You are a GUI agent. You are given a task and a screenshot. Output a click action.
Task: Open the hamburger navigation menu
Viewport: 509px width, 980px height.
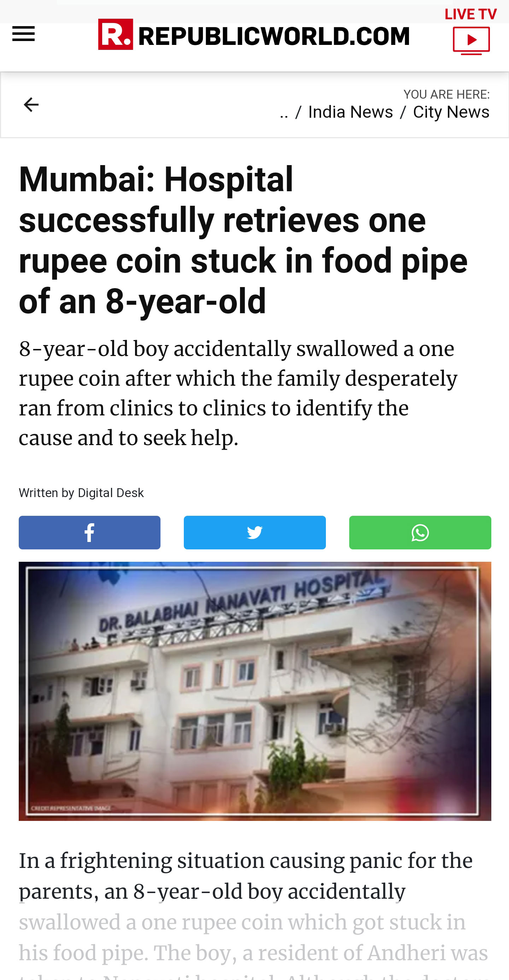point(23,34)
